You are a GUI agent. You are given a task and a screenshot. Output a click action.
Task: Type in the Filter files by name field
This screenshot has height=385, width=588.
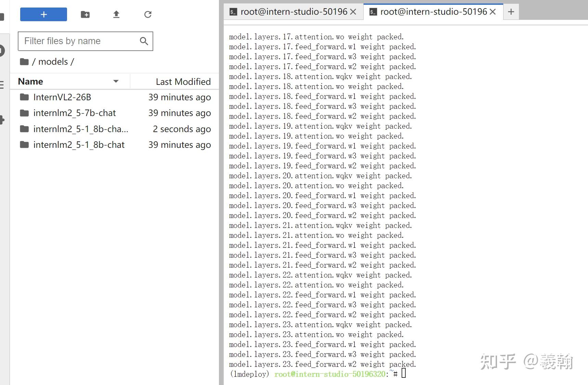[x=79, y=41]
